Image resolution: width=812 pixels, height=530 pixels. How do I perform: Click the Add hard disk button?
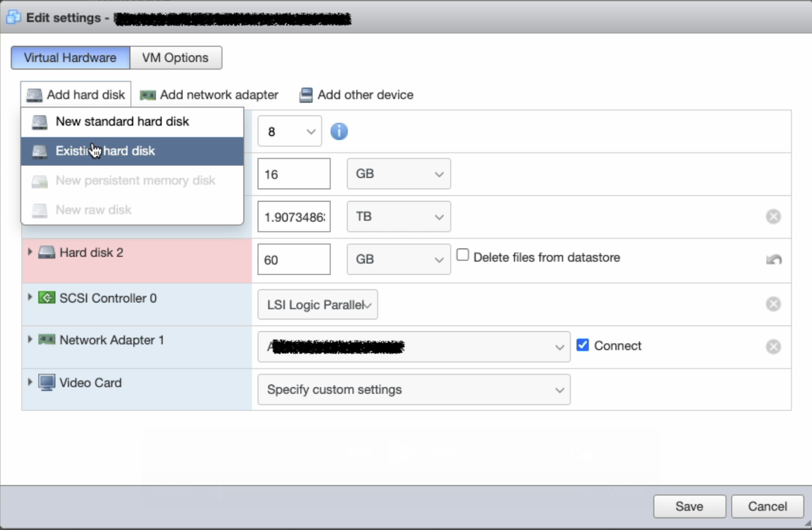pos(76,95)
